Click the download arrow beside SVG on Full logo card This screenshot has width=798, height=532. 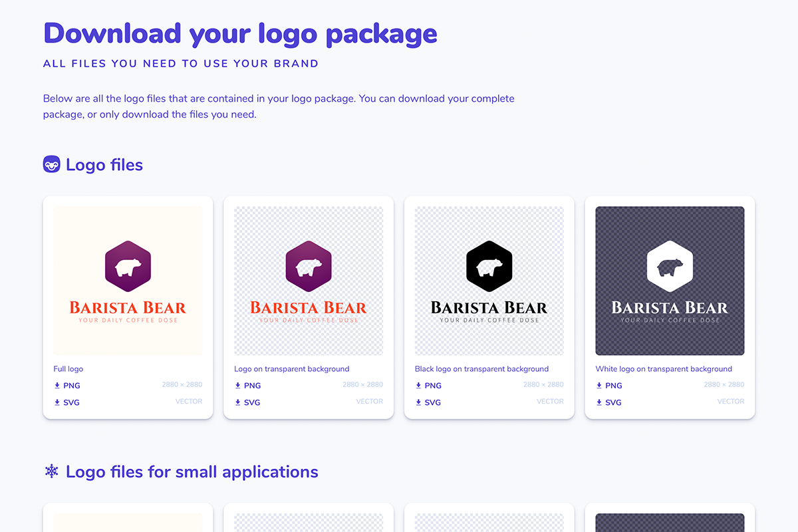point(59,402)
